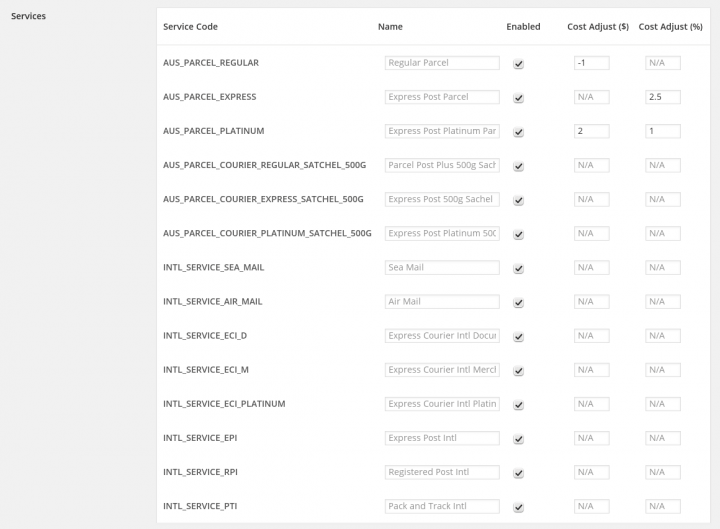Toggle the INTL_SERVICE_PTI enabled checkbox

point(518,507)
